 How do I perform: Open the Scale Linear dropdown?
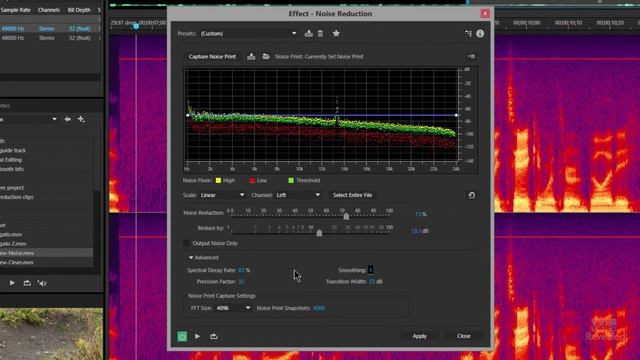click(222, 195)
